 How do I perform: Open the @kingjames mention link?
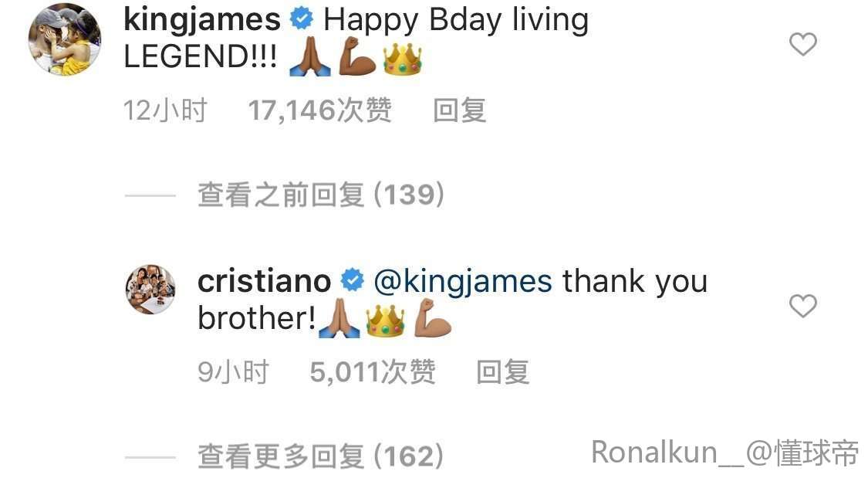click(463, 282)
